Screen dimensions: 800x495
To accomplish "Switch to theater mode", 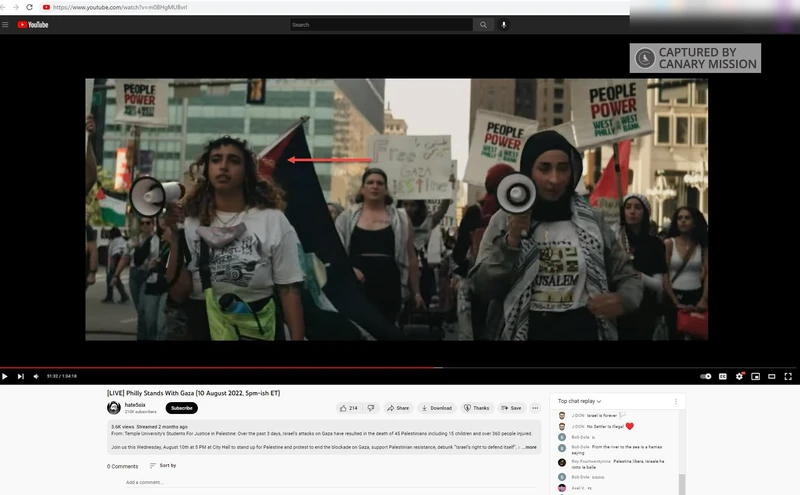I will tap(771, 376).
